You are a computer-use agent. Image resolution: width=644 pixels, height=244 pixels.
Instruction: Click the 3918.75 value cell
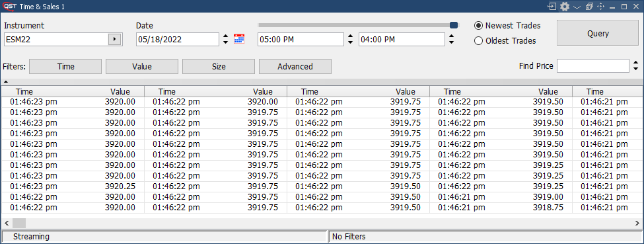548,208
